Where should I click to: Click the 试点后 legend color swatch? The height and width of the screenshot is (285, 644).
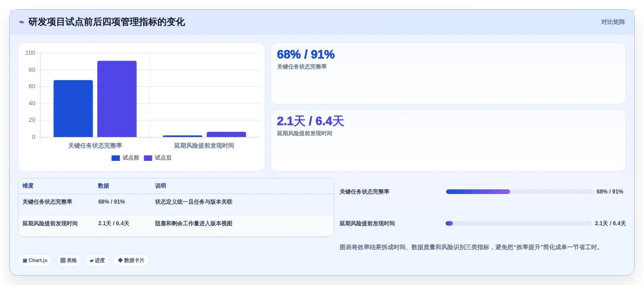coord(148,158)
